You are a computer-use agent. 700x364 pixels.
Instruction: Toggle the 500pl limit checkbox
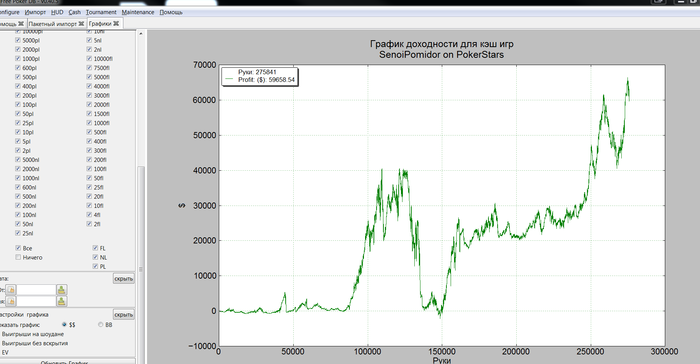[18, 77]
